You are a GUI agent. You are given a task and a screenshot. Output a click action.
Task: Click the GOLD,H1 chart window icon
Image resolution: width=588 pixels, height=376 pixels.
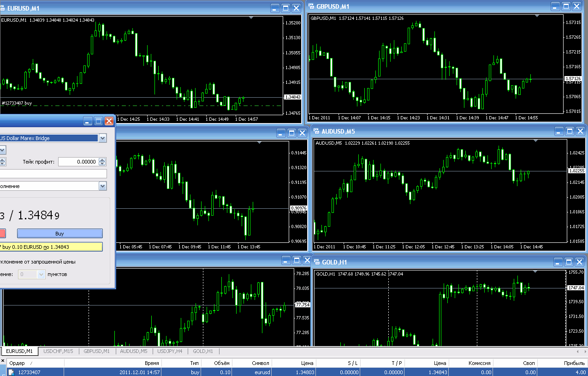(x=317, y=262)
